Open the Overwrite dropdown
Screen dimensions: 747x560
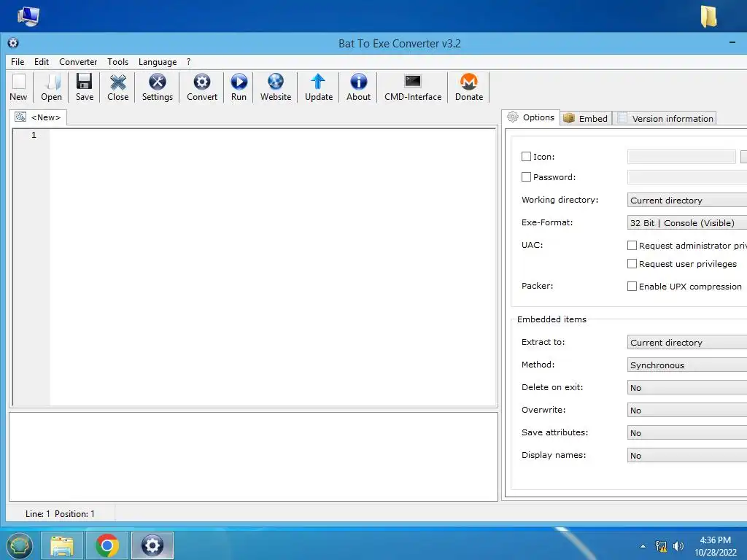coord(687,410)
